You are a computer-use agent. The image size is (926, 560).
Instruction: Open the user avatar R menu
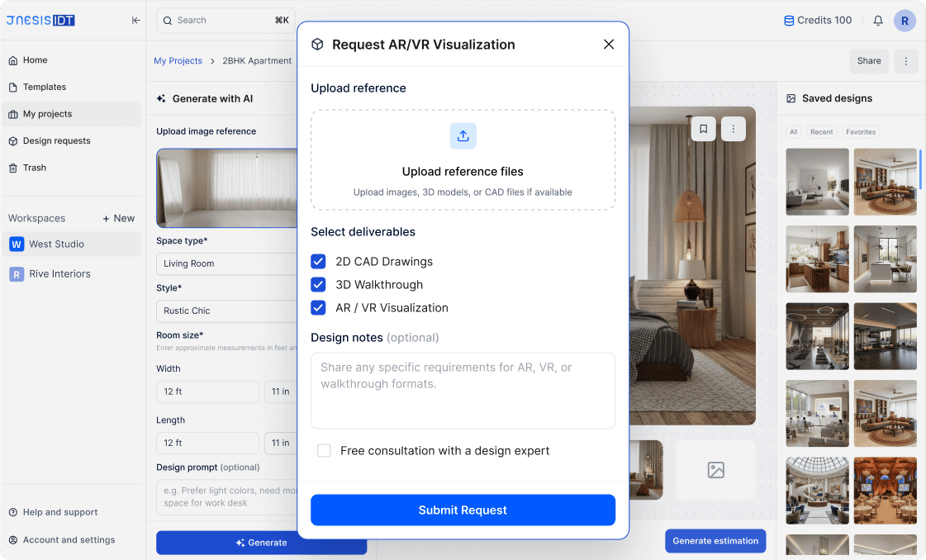905,21
